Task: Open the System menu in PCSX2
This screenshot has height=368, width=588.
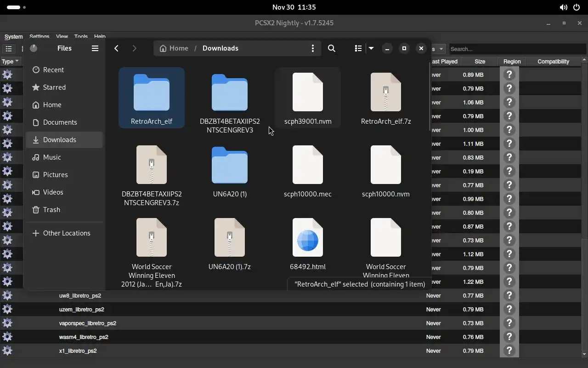Action: coord(13,37)
